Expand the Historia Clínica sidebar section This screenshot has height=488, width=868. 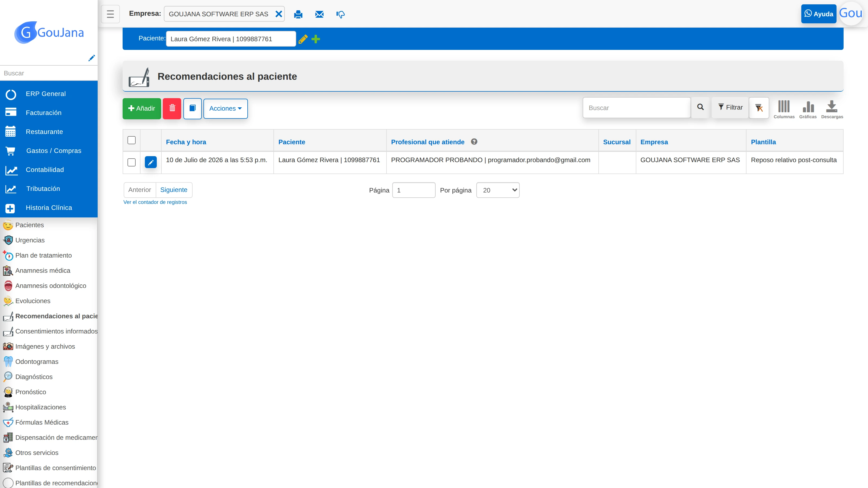point(49,208)
